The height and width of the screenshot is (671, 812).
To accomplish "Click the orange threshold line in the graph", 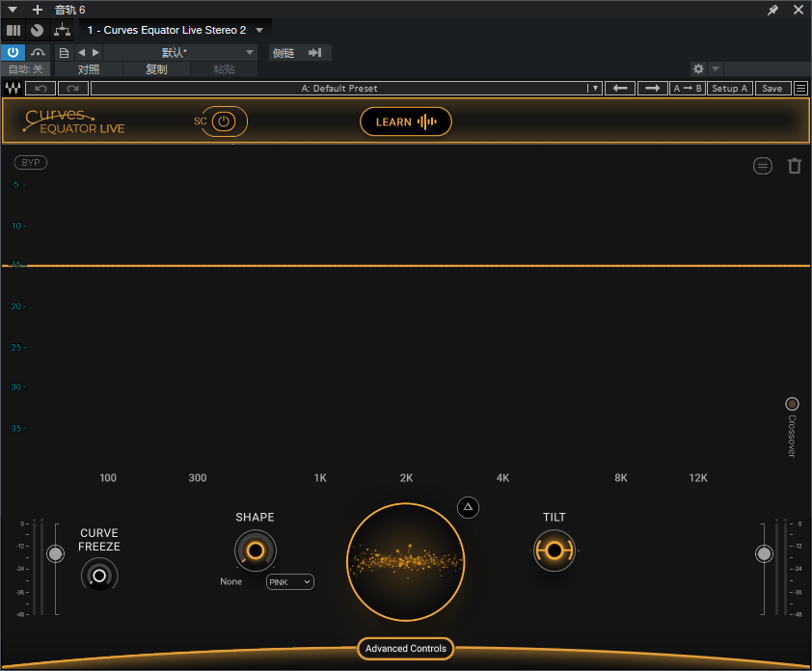I will coord(406,266).
